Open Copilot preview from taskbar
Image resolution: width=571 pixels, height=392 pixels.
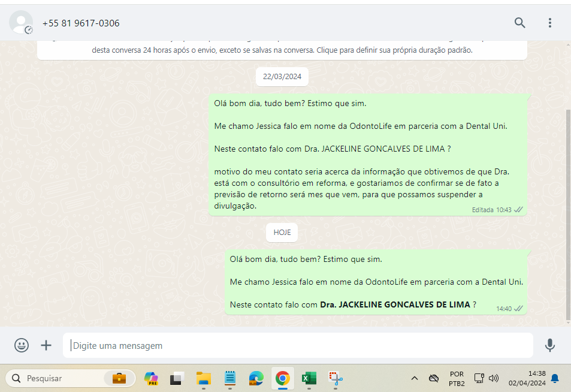coord(151,379)
